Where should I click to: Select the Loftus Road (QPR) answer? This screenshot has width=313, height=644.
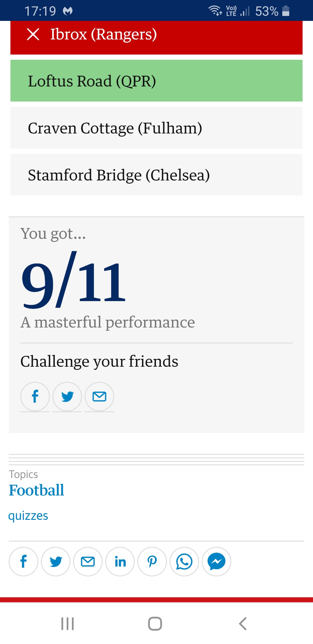click(156, 81)
